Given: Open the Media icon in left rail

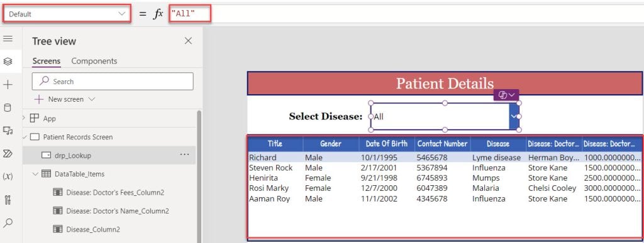Looking at the screenshot, I should click(x=8, y=131).
